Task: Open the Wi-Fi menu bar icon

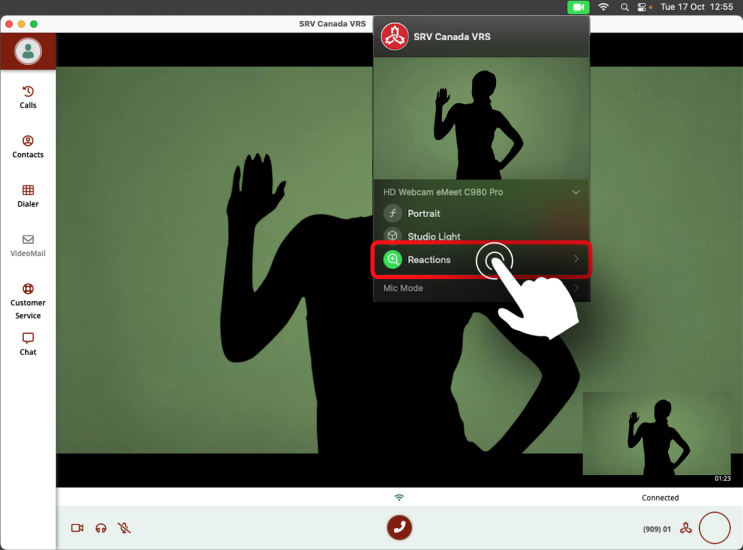Action: 603,7
